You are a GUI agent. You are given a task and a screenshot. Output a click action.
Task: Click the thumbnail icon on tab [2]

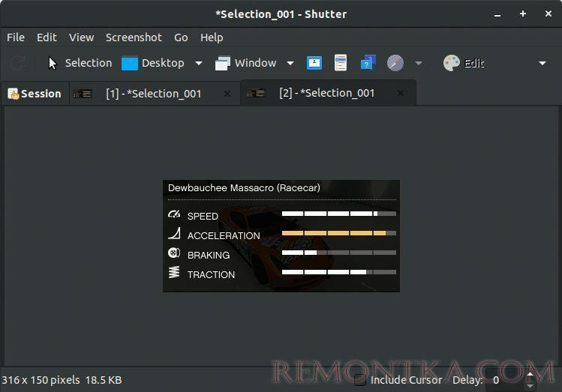(256, 93)
